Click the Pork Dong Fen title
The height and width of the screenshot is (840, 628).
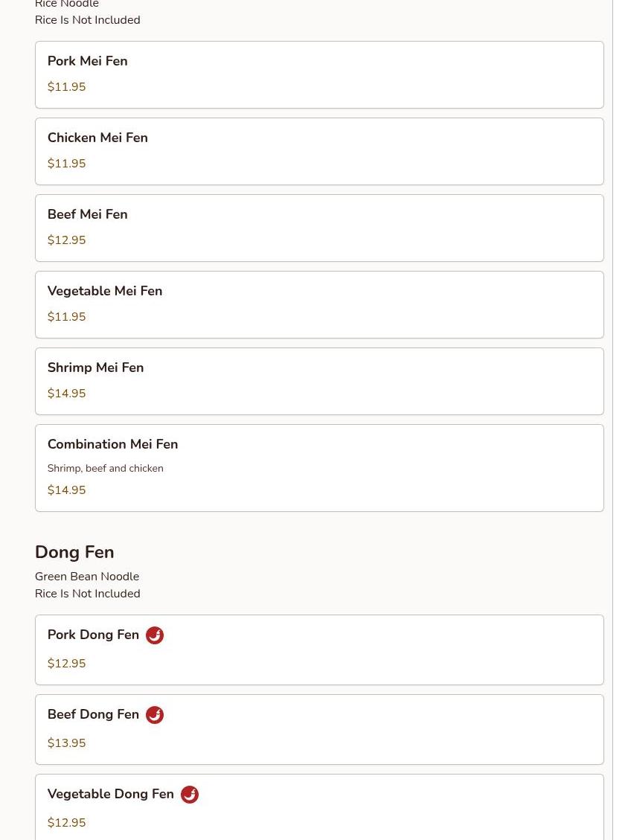(93, 635)
